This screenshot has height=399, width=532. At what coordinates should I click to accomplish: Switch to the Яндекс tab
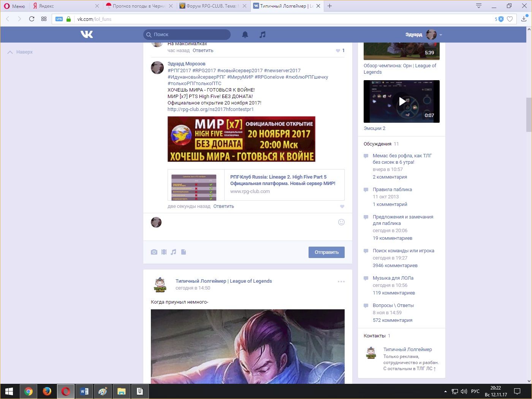[63, 6]
